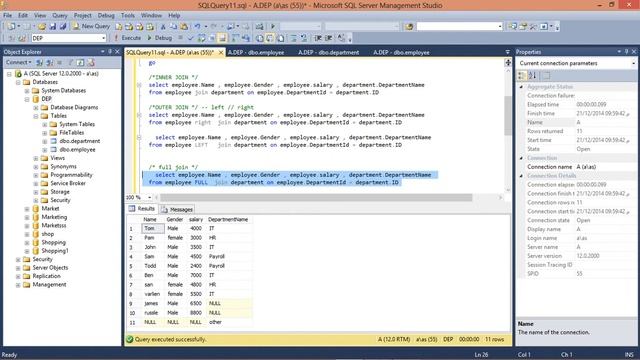Expand the dbo.employee table node

(44, 150)
